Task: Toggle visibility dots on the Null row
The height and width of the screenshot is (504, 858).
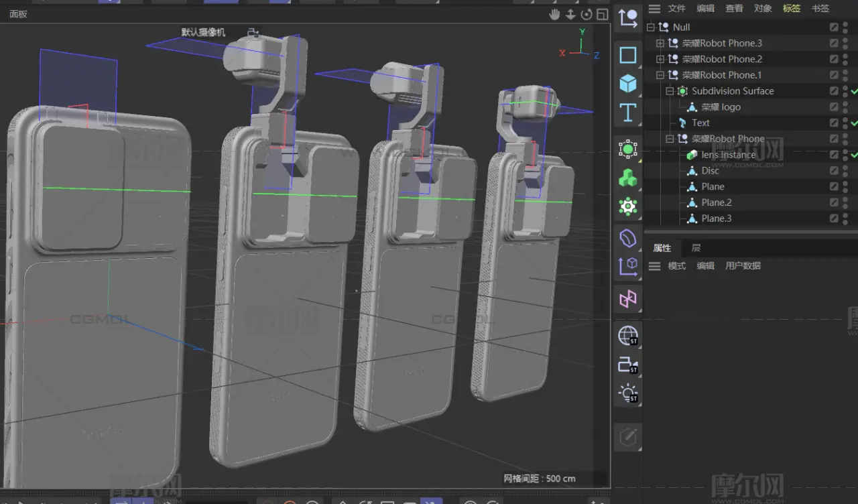Action: 845,27
